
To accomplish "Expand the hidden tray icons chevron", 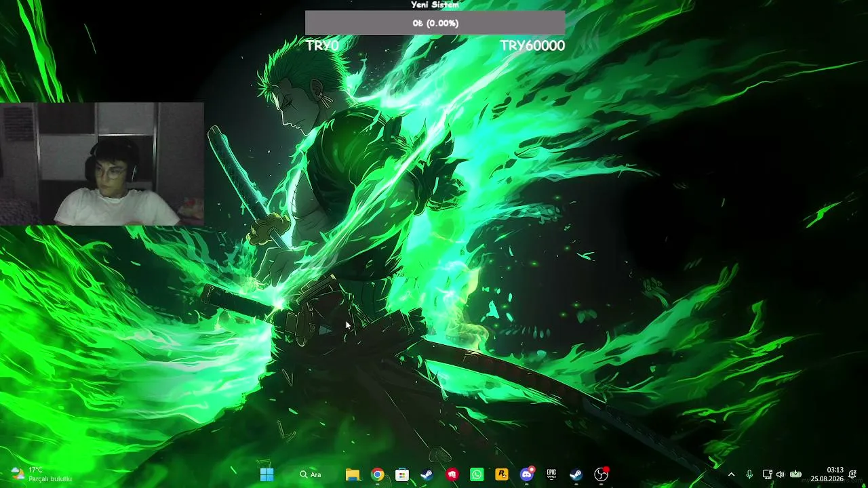I will 731,474.
